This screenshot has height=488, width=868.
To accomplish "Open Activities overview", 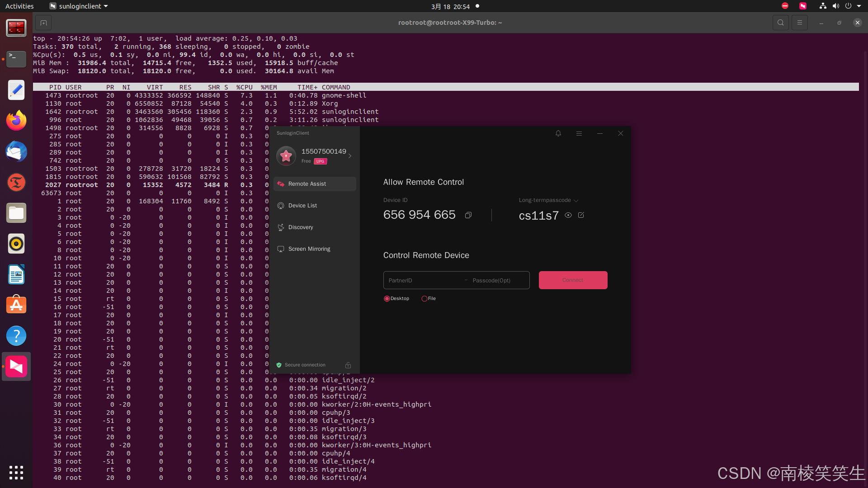I will pyautogui.click(x=19, y=6).
